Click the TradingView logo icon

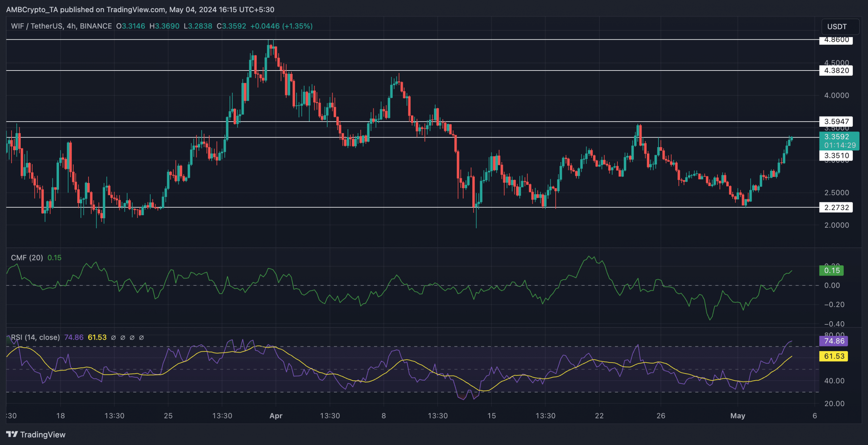tap(12, 434)
